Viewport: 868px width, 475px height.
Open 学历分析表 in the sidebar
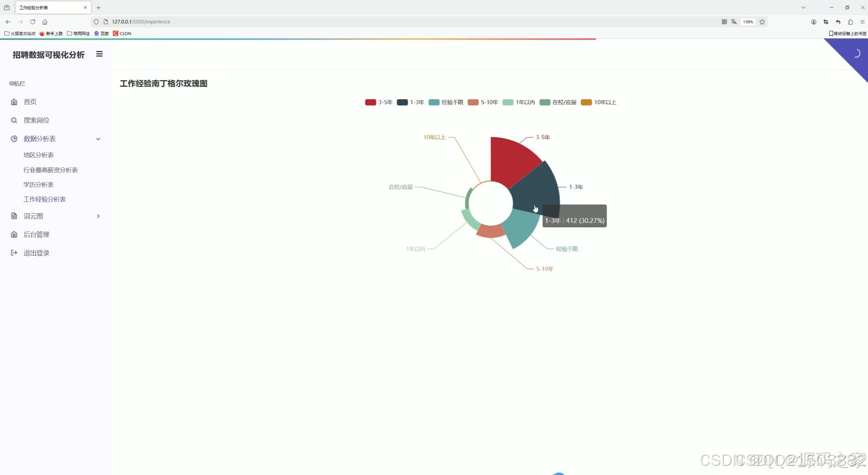39,185
